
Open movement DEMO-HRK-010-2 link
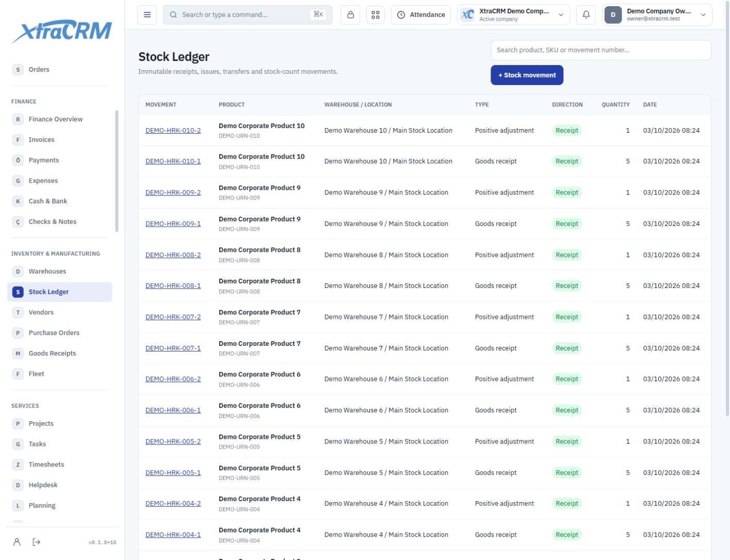tap(173, 131)
